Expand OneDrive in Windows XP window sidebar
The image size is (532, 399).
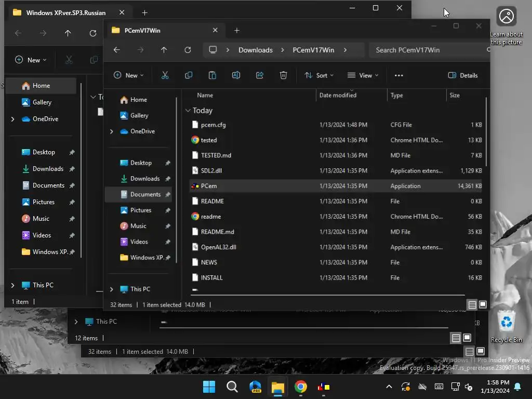[x=12, y=119]
